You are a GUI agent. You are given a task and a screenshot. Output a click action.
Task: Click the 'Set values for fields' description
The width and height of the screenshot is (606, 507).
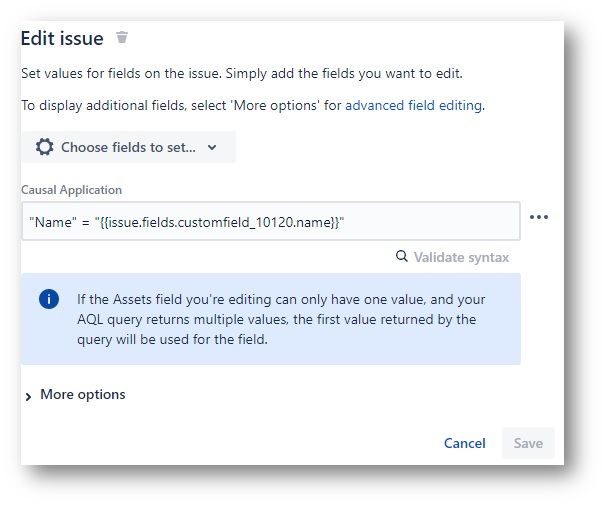[x=242, y=73]
